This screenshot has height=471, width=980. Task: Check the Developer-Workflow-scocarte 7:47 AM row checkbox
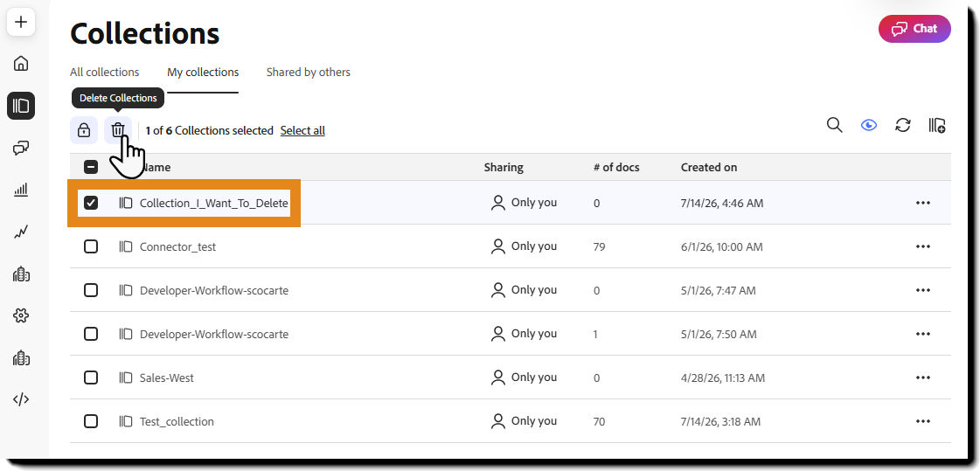pyautogui.click(x=91, y=290)
